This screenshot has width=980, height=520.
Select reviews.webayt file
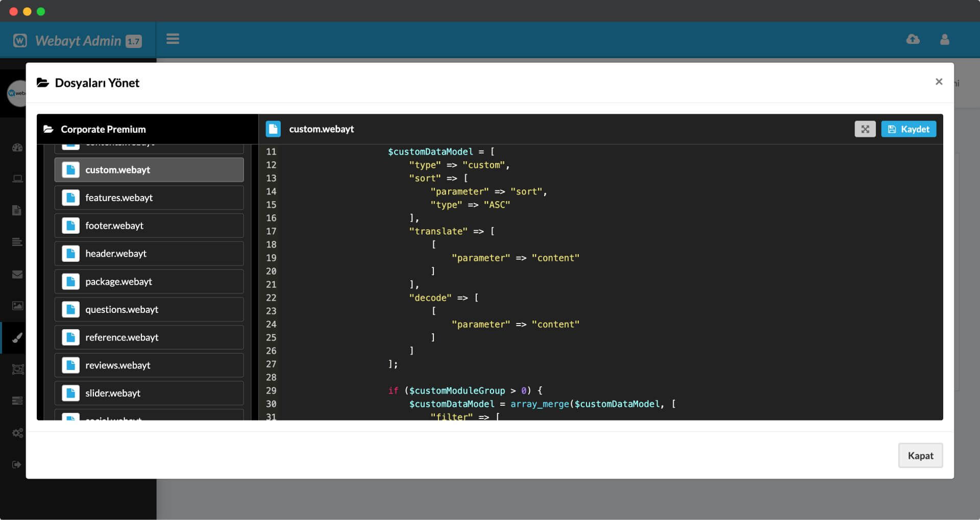coord(149,365)
